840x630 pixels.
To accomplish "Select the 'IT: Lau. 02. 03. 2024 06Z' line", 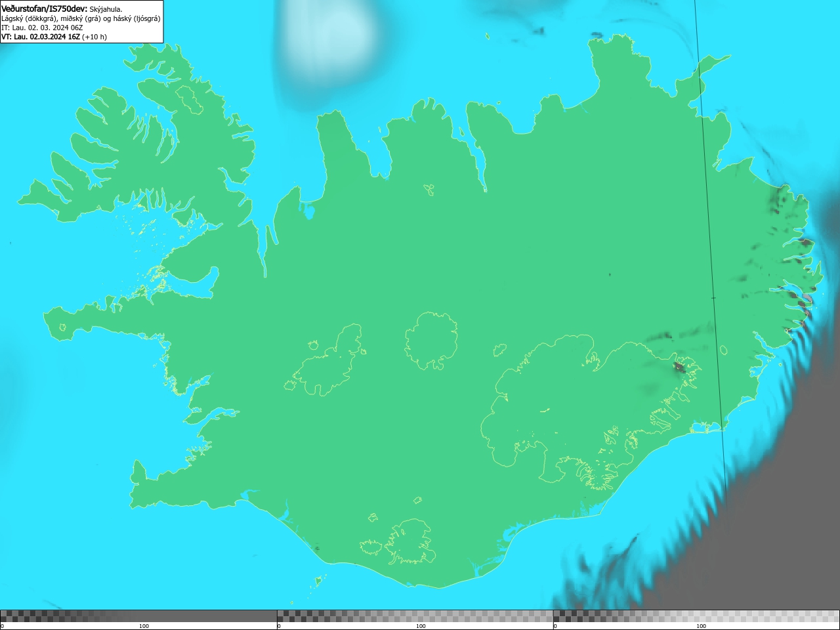I will pyautogui.click(x=42, y=28).
